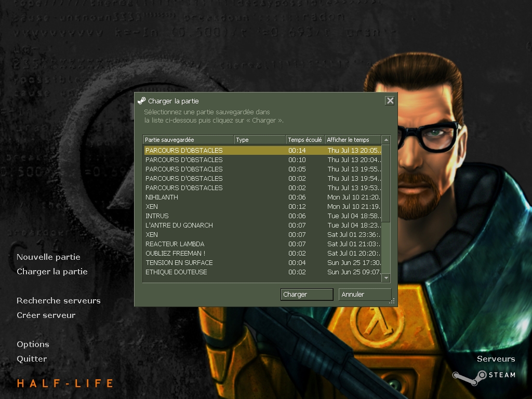The height and width of the screenshot is (399, 532).
Task: Open Recherche serveurs menu item
Action: [x=59, y=301]
